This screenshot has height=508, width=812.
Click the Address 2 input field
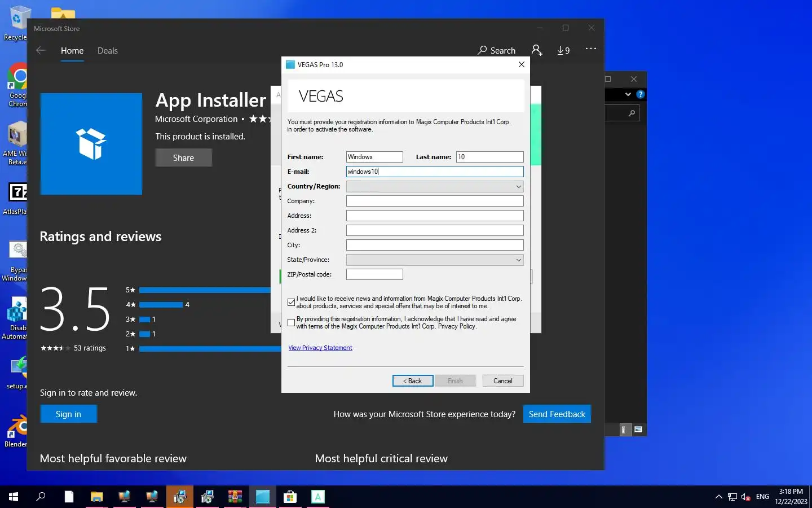(x=435, y=230)
